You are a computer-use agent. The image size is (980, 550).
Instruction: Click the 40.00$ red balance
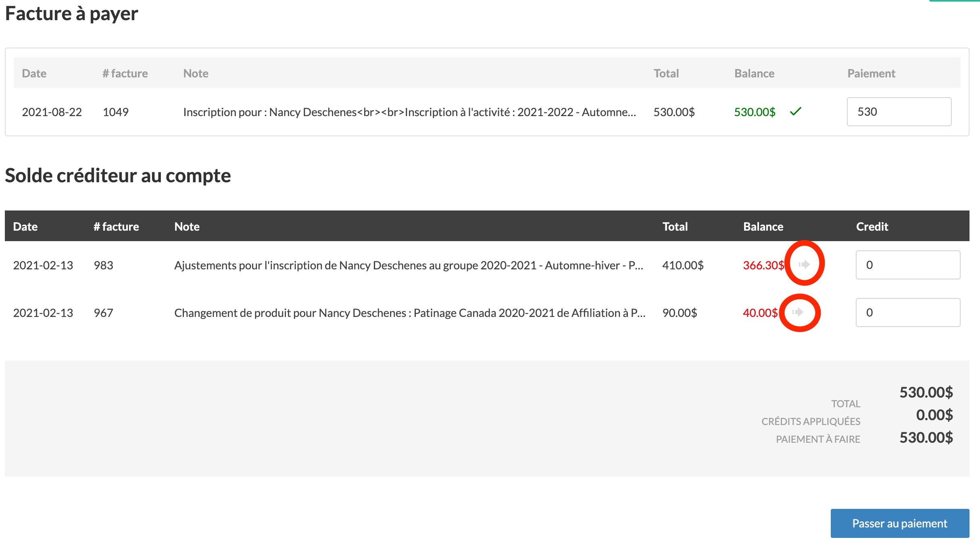[760, 313]
